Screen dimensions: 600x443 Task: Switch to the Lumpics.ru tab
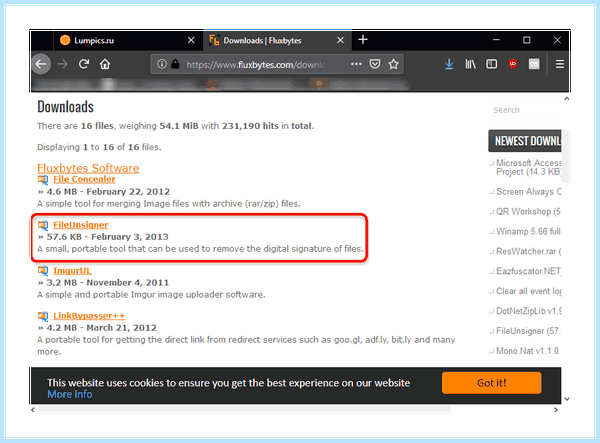point(128,40)
